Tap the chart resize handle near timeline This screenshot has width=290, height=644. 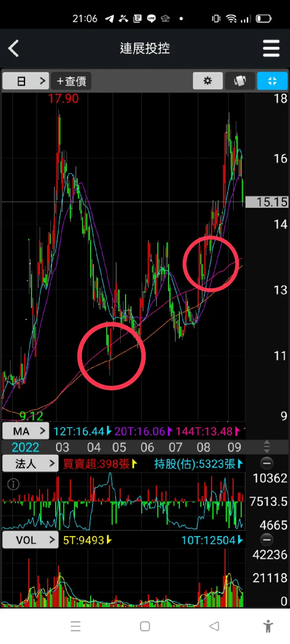click(267, 446)
